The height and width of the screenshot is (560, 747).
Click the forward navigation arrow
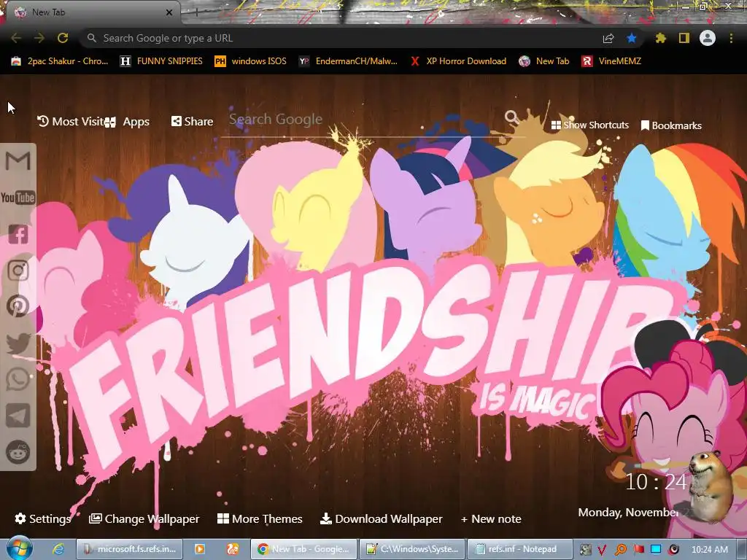pos(39,38)
